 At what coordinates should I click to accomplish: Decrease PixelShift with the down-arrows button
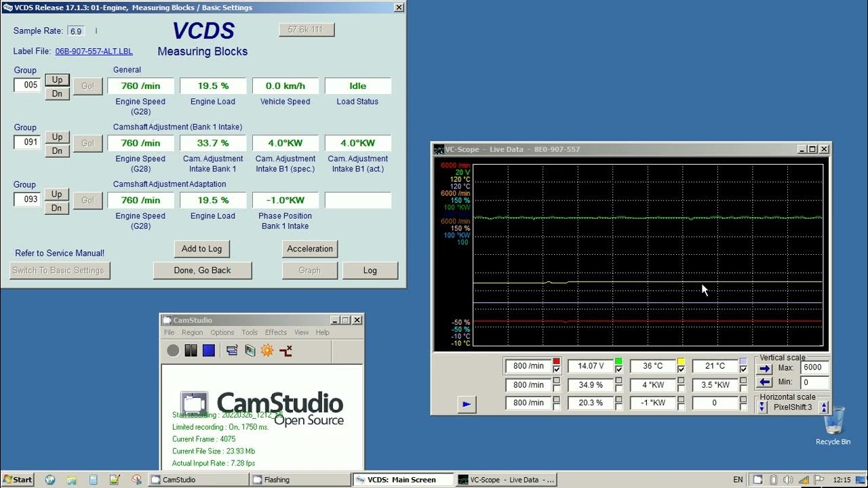pos(762,407)
